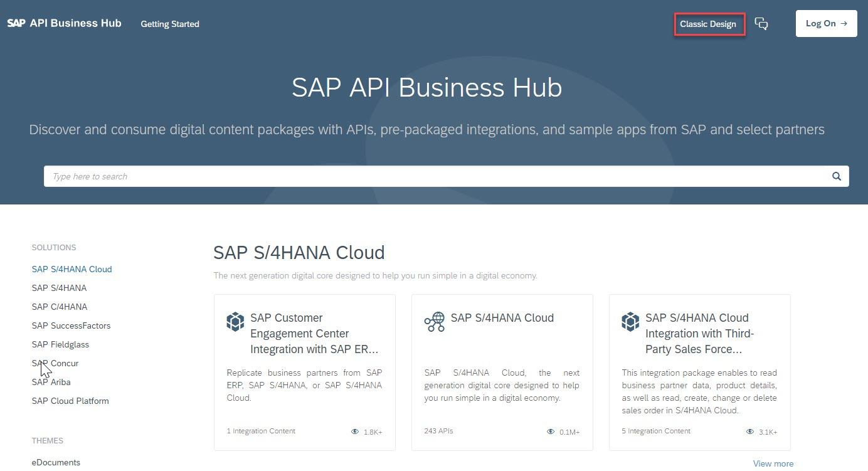This screenshot has width=868, height=471.
Task: Select SAP S/4HANA Cloud in Solutions list
Action: pos(71,269)
